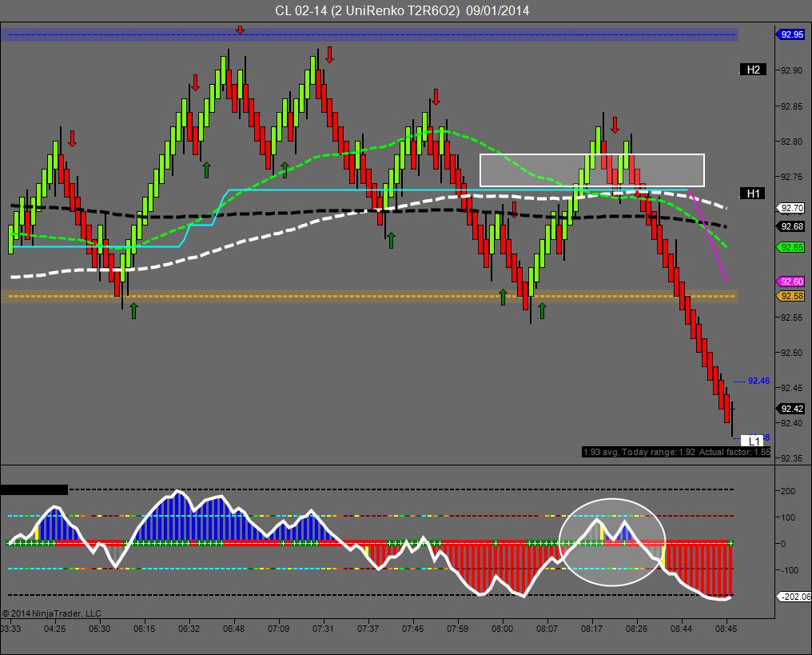The width and height of the screenshot is (812, 655).
Task: Click the 08:00 time axis label
Action: click(x=503, y=629)
